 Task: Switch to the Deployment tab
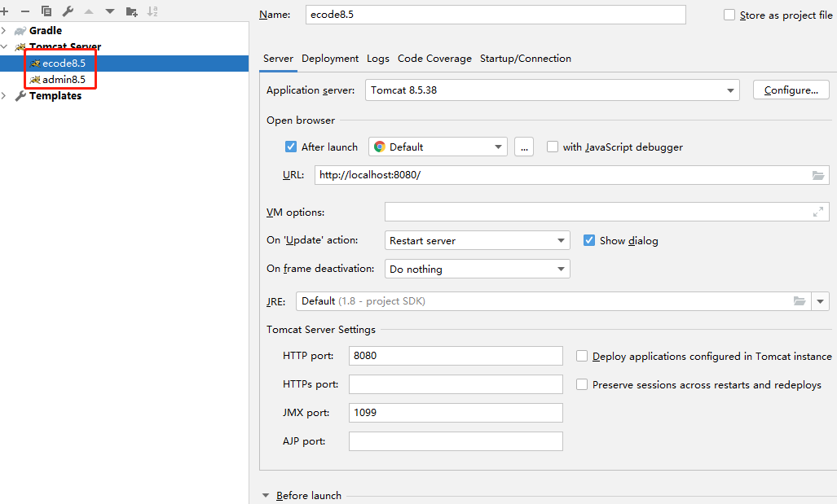[x=330, y=59]
